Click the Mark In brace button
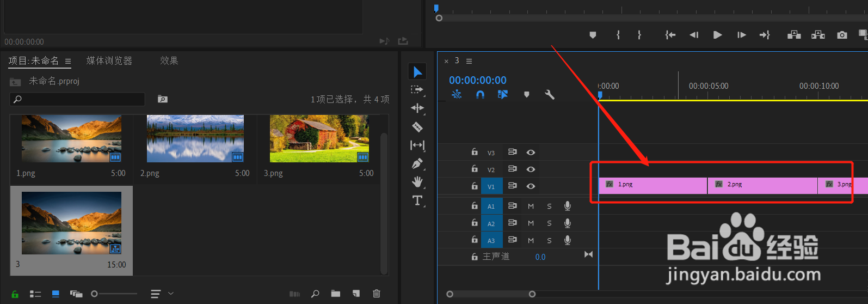 pyautogui.click(x=618, y=35)
